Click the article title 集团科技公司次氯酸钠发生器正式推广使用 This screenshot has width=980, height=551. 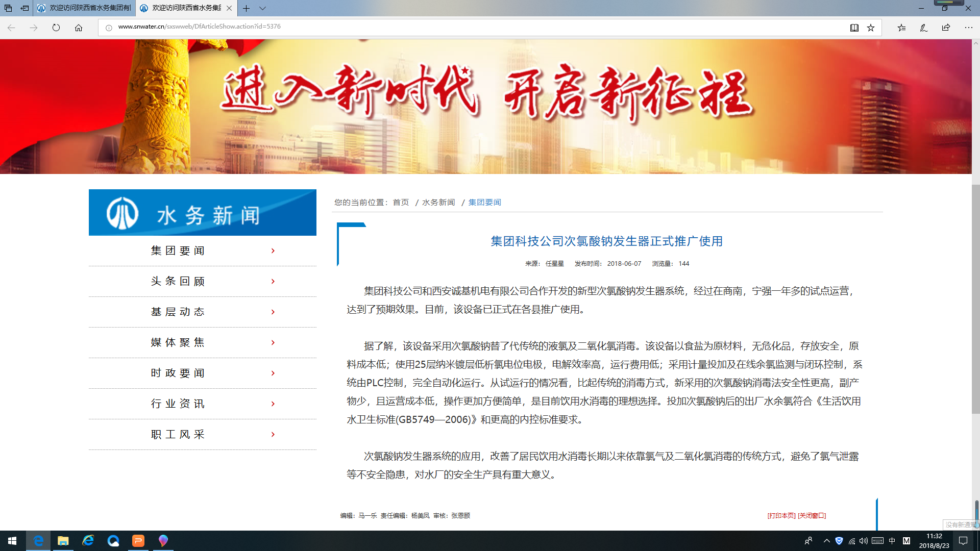pos(606,241)
